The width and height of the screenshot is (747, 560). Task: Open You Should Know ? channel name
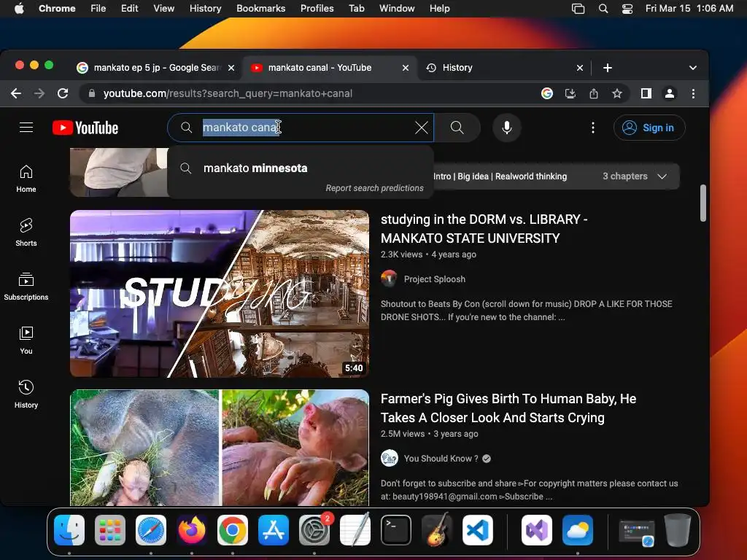[x=441, y=459]
